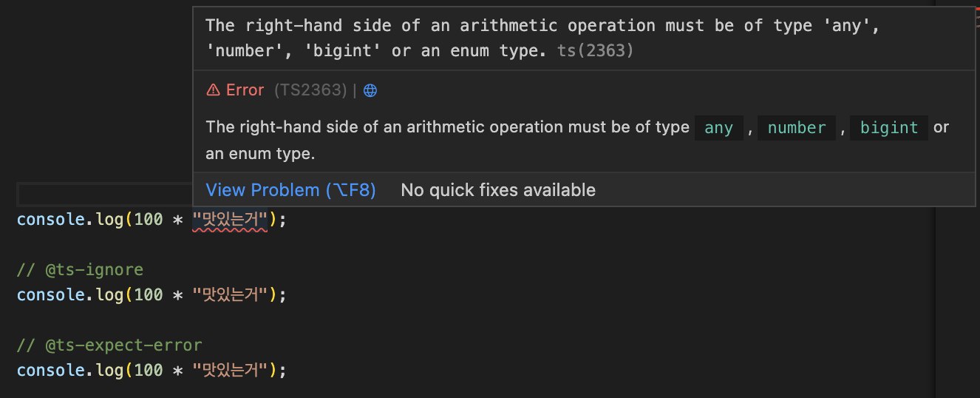
Task: Click the gray (TS2363) label next to Error
Action: [x=310, y=90]
